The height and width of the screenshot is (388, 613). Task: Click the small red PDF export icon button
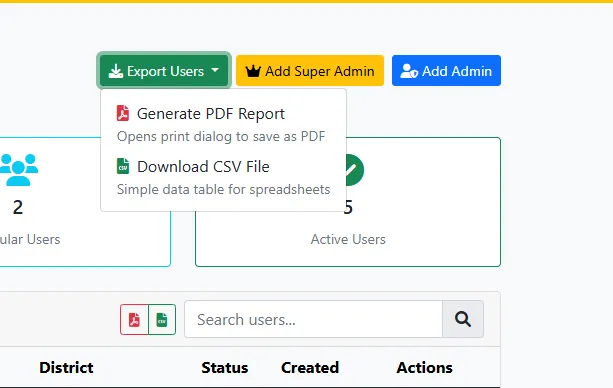click(134, 320)
